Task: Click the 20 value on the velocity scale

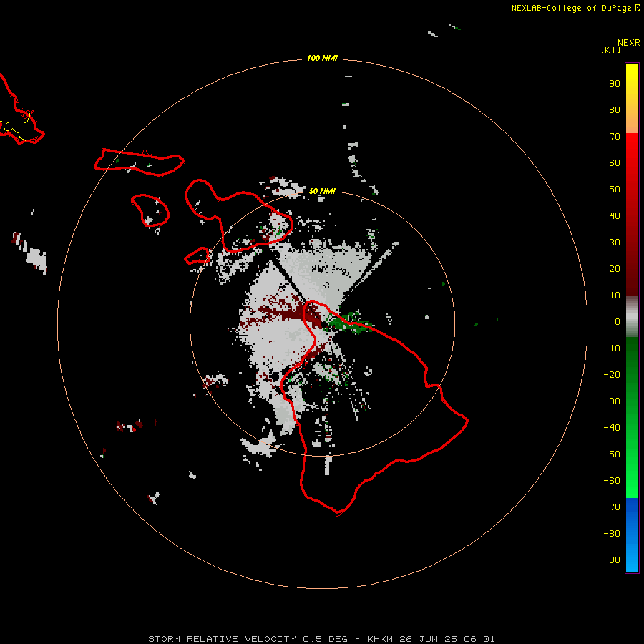Action: pos(615,268)
